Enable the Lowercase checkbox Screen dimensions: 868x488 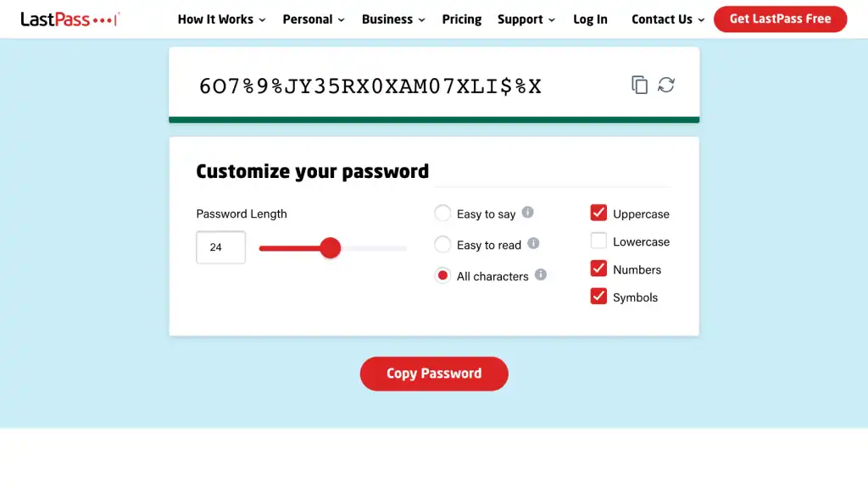point(598,241)
